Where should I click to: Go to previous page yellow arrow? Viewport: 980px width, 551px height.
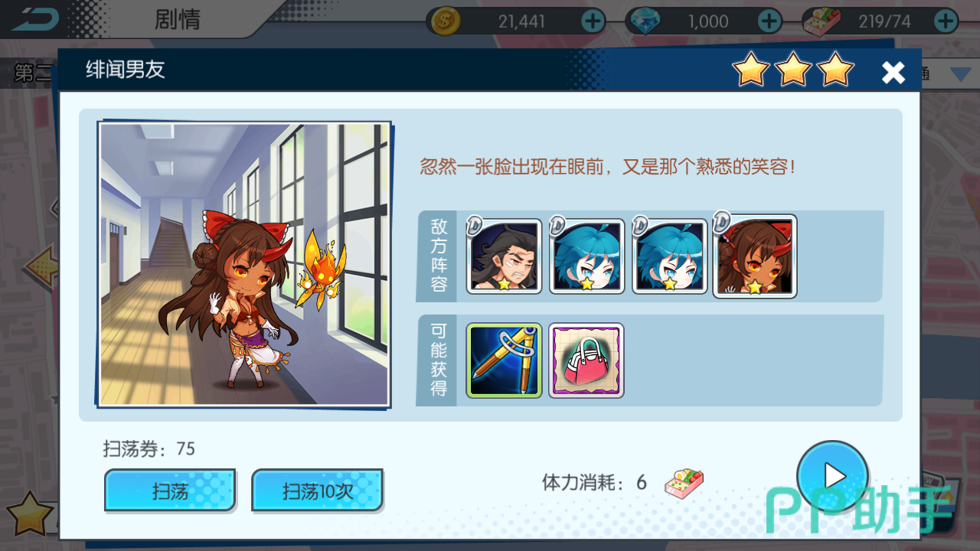(x=40, y=266)
